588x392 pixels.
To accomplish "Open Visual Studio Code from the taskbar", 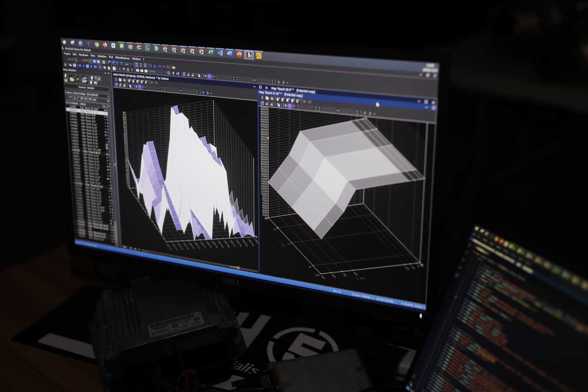I will (x=220, y=53).
